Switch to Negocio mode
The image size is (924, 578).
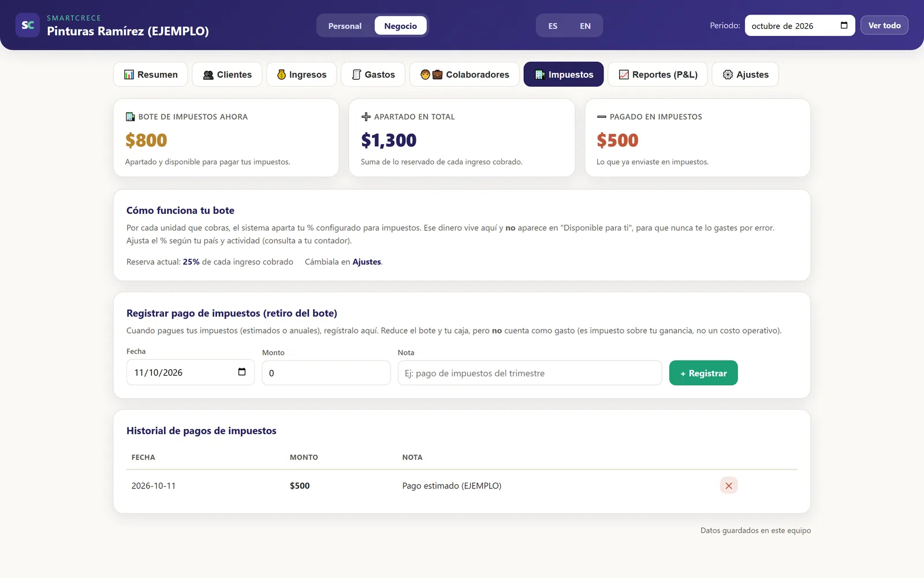[x=400, y=26]
